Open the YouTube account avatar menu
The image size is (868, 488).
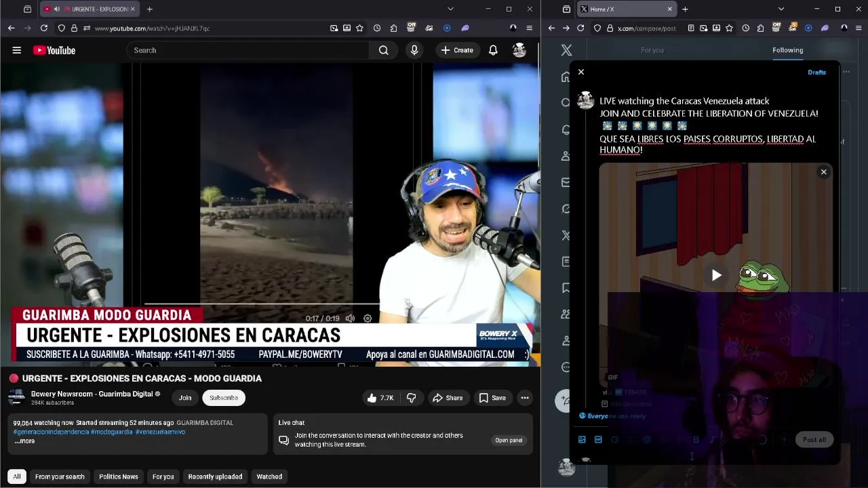519,50
